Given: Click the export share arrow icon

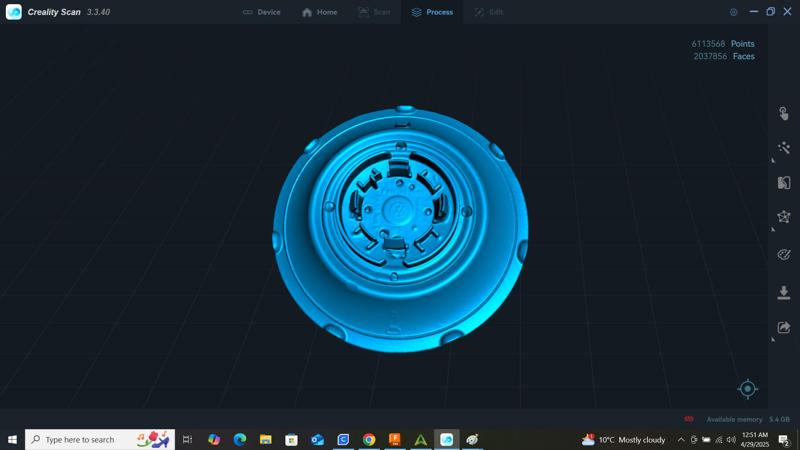Looking at the screenshot, I should click(x=784, y=327).
